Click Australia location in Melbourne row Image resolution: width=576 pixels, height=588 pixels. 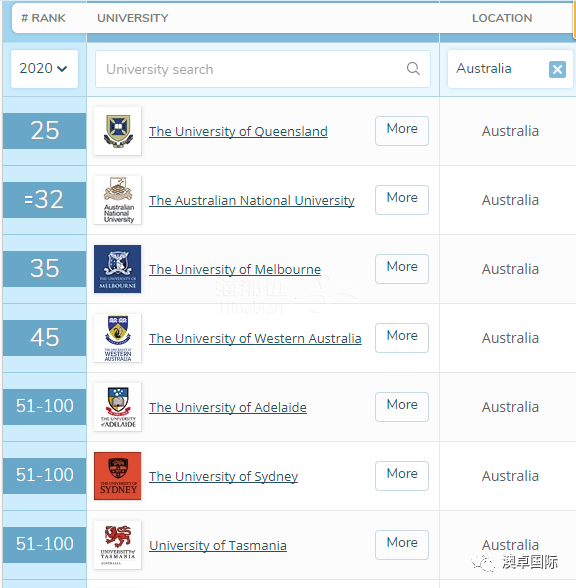(x=510, y=269)
